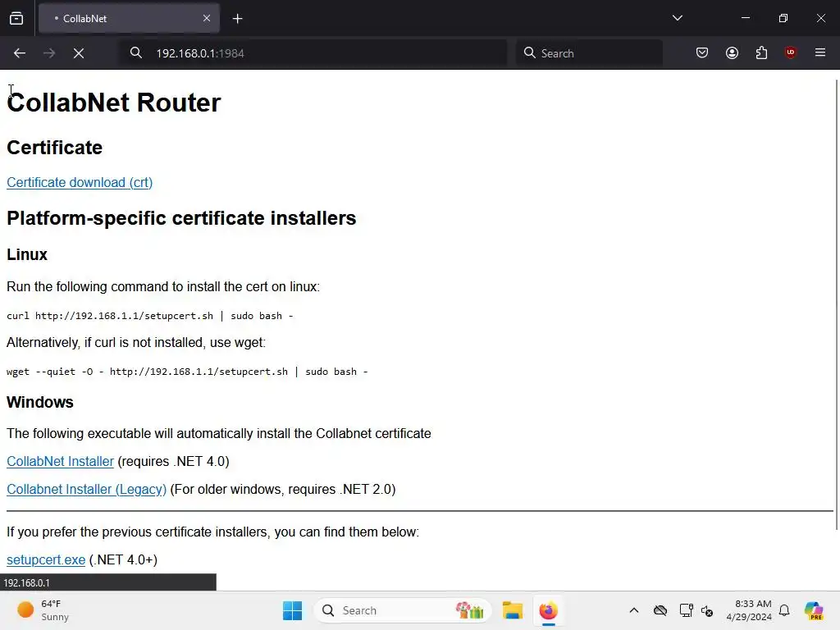
Task: Click the Platform-specific certificate installers heading
Action: [x=181, y=218]
